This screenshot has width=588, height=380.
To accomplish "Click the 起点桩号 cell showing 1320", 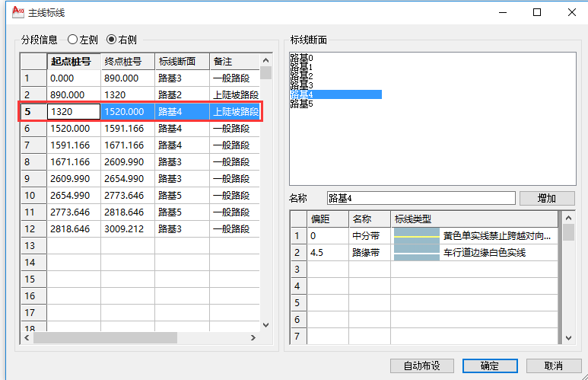I will point(74,111).
